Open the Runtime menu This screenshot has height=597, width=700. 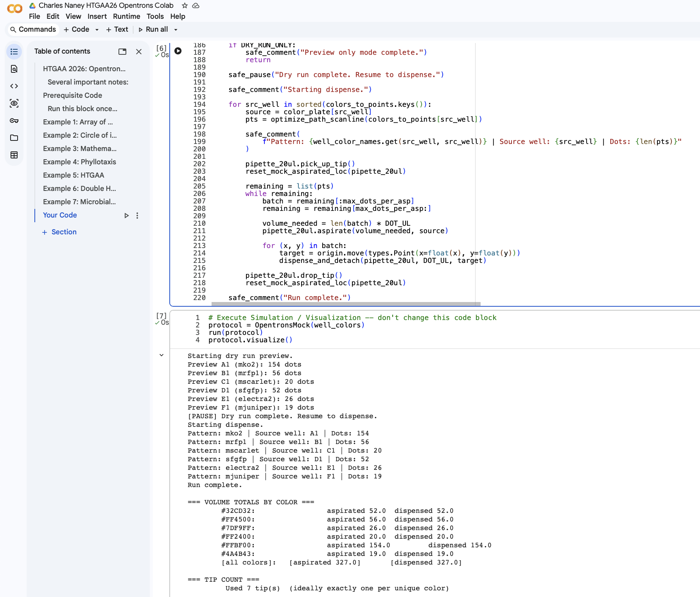(126, 16)
